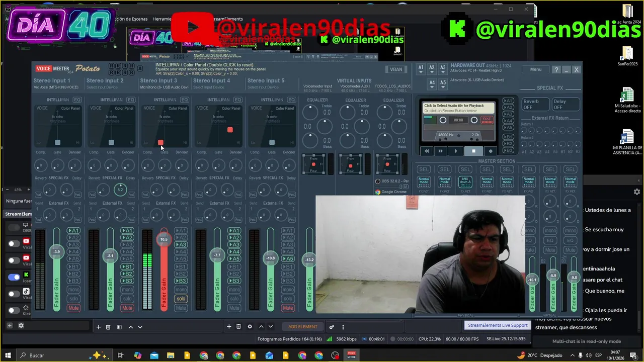Start recording with the cassette record button

(x=491, y=151)
